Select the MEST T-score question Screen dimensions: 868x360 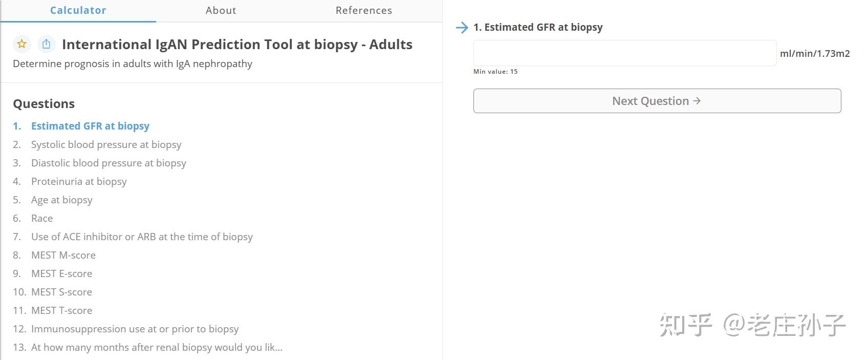point(62,310)
